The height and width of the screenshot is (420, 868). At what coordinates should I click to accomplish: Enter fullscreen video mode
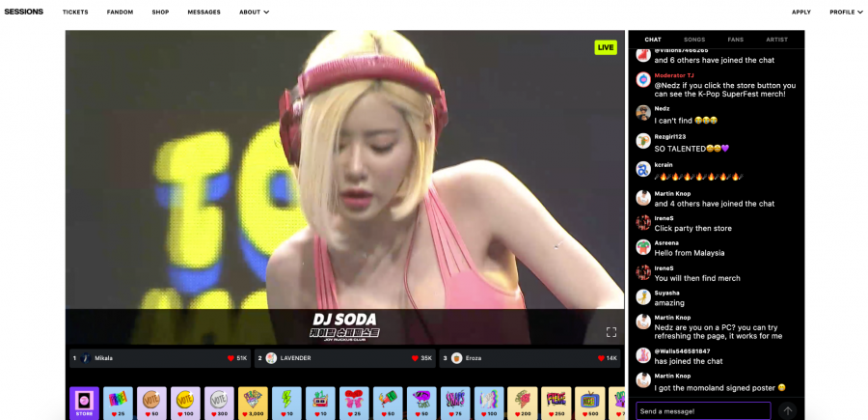611,332
